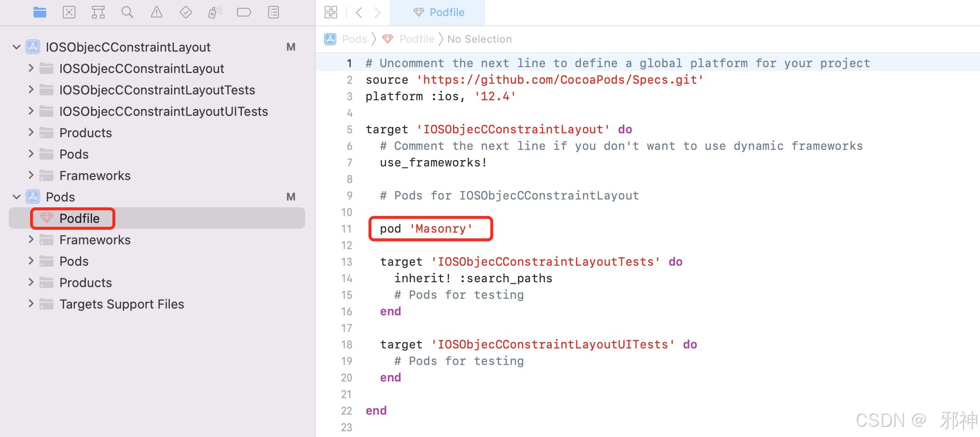980x437 pixels.
Task: Click the '# Uncomment the next line' comment
Action: [618, 63]
